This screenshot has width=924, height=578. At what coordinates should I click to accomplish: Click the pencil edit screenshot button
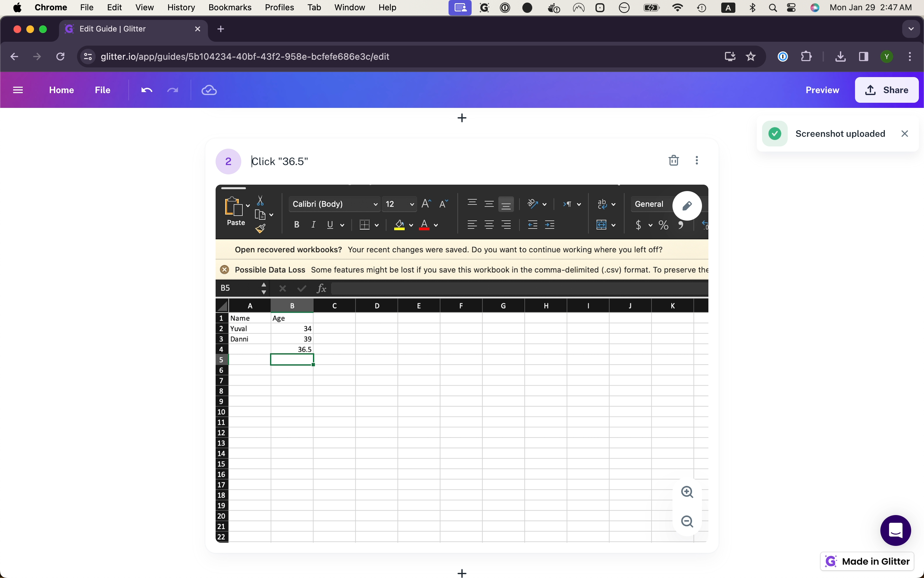pyautogui.click(x=687, y=206)
